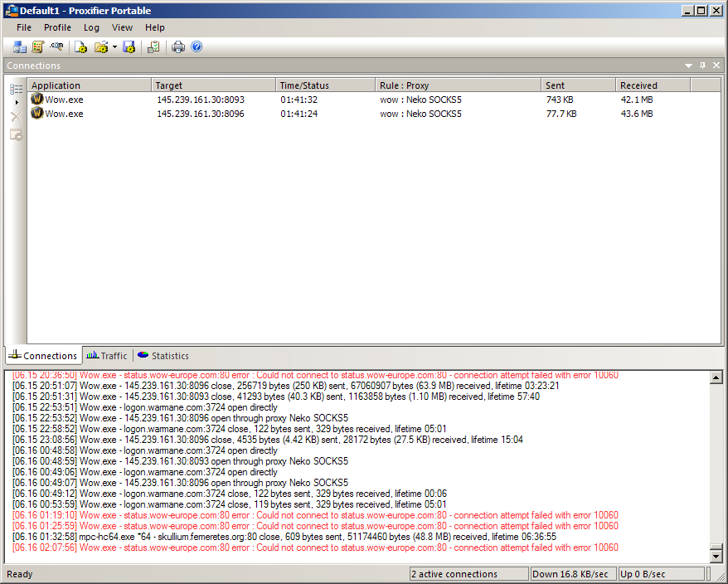Viewport: 728px width, 584px height.
Task: Sort by Received column header
Action: [x=653, y=85]
